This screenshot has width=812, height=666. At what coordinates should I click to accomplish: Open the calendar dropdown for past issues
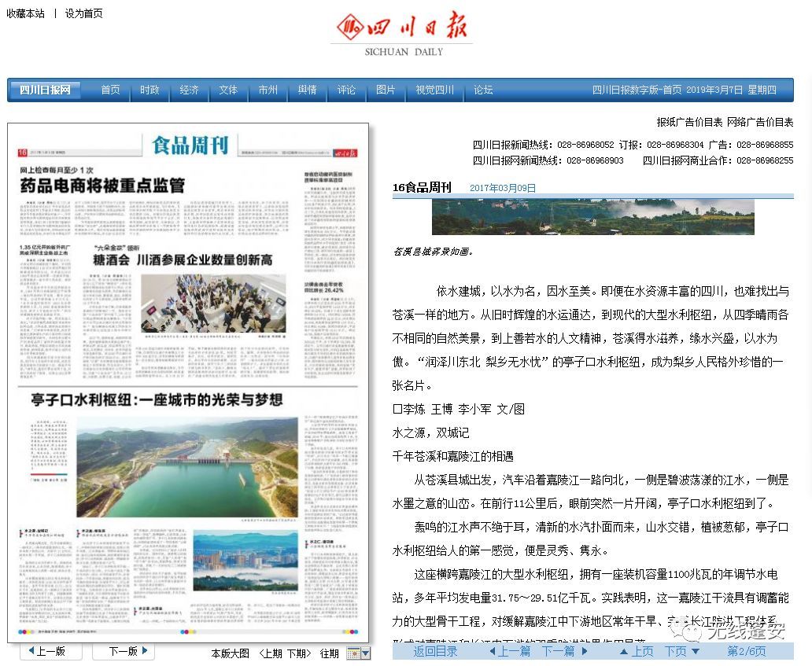[x=358, y=653]
